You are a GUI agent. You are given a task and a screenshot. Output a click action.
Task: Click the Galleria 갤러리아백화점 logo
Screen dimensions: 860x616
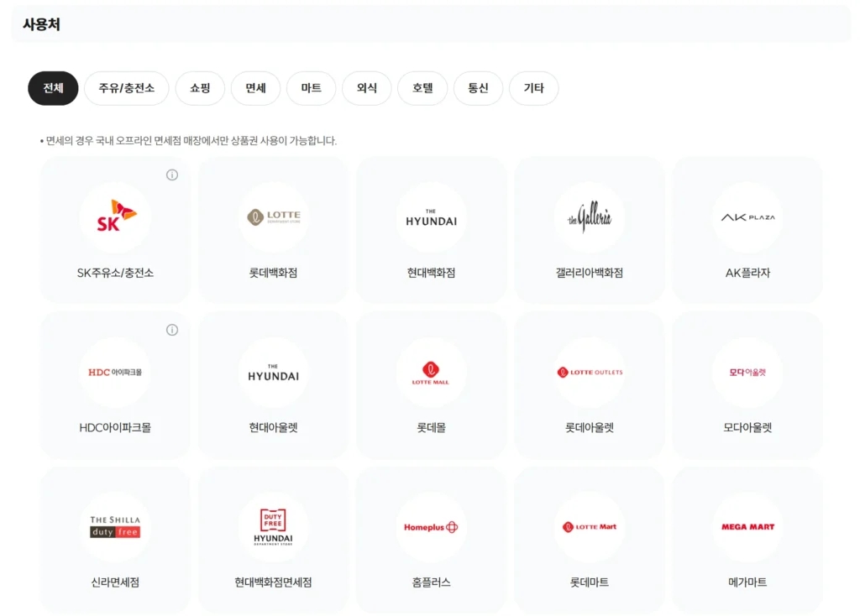coord(589,217)
